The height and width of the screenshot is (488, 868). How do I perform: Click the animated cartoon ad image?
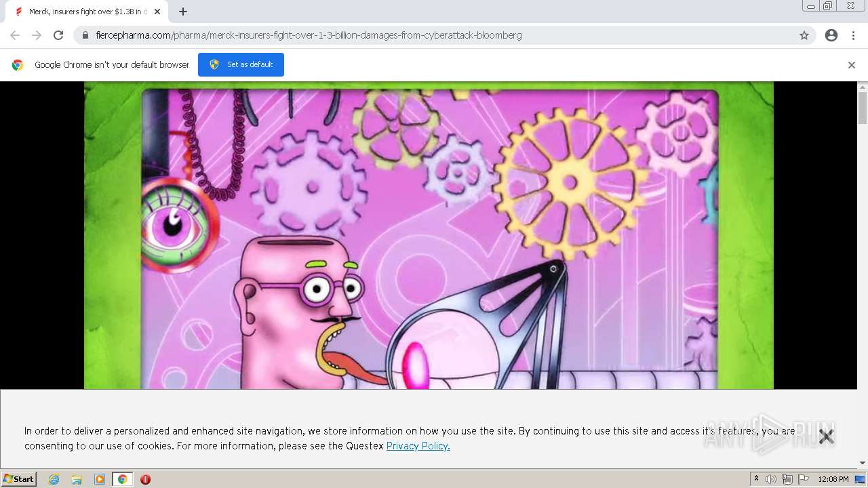[x=429, y=236]
